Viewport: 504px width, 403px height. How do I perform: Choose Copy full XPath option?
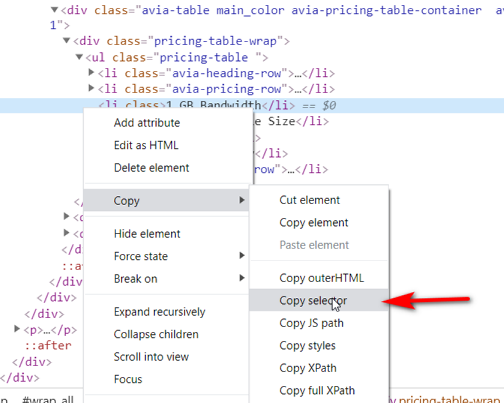point(319,390)
